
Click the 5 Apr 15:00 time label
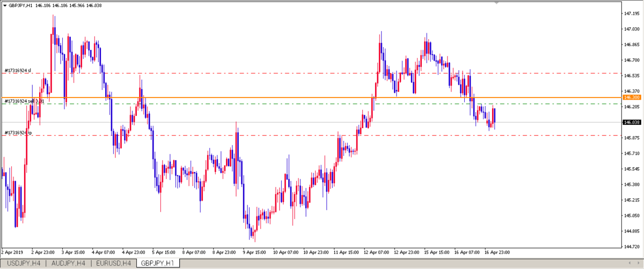[164, 252]
